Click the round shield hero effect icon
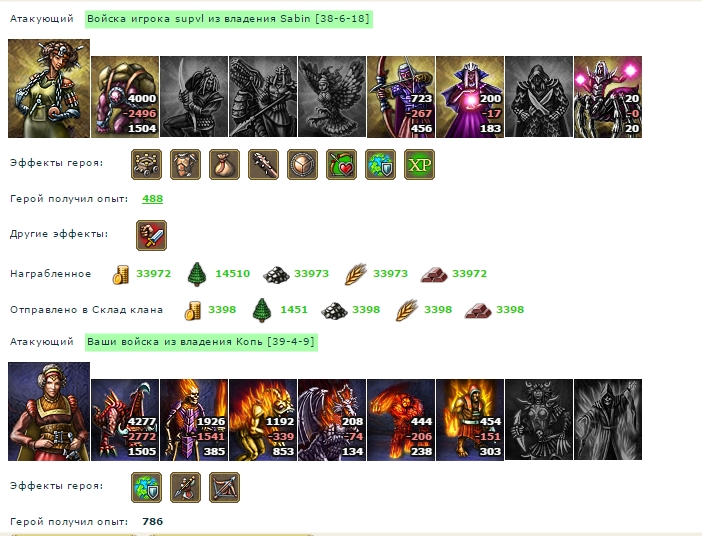Image resolution: width=702 pixels, height=536 pixels. (302, 165)
